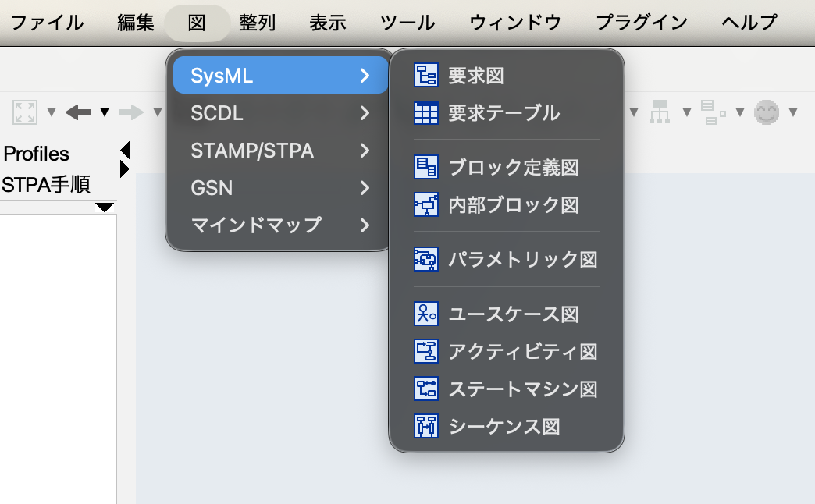Click the fit-to-window expand icon in toolbar
The image size is (815, 504).
(x=25, y=112)
